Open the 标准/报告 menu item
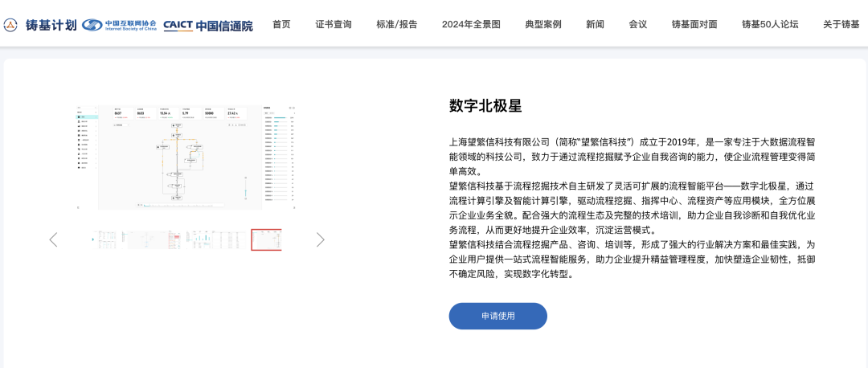 pyautogui.click(x=397, y=24)
